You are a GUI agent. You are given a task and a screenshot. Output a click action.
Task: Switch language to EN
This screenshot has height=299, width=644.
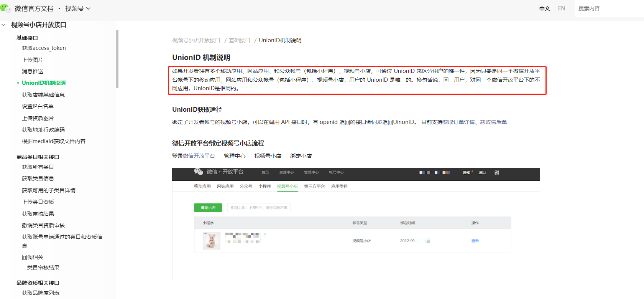(x=562, y=8)
